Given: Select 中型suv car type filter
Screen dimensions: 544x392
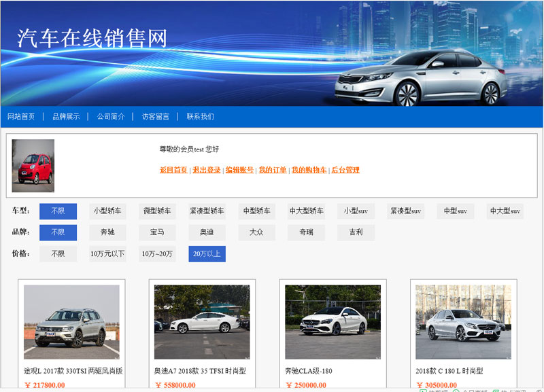Looking at the screenshot, I should click(455, 211).
